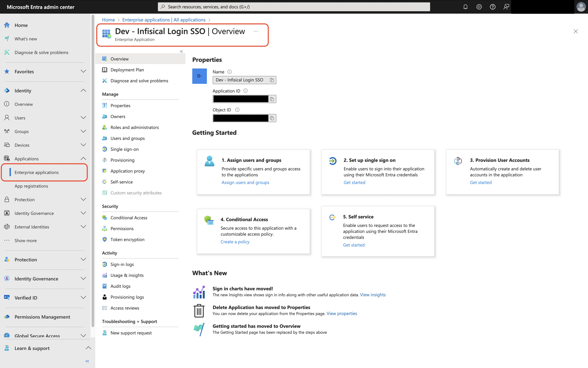
Task: Click the Sign in charts icon
Action: click(199, 292)
